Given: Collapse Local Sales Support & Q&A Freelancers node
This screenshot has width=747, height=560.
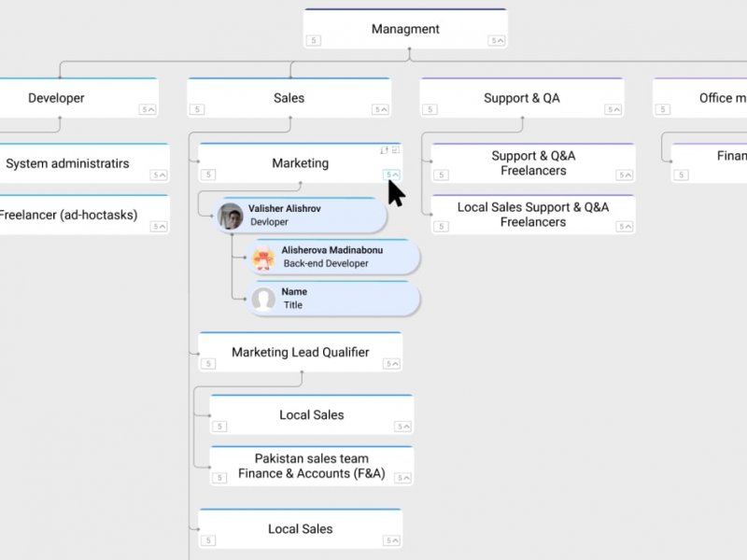Looking at the screenshot, I should point(625,226).
